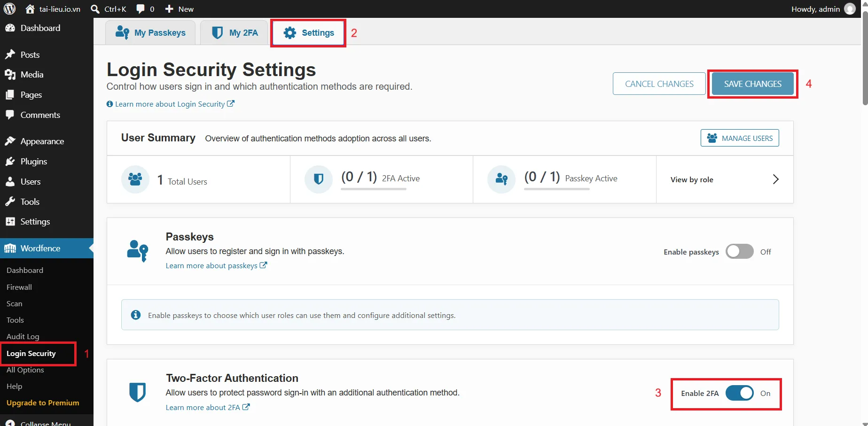The width and height of the screenshot is (868, 426).
Task: Open All Options submenu
Action: point(25,370)
